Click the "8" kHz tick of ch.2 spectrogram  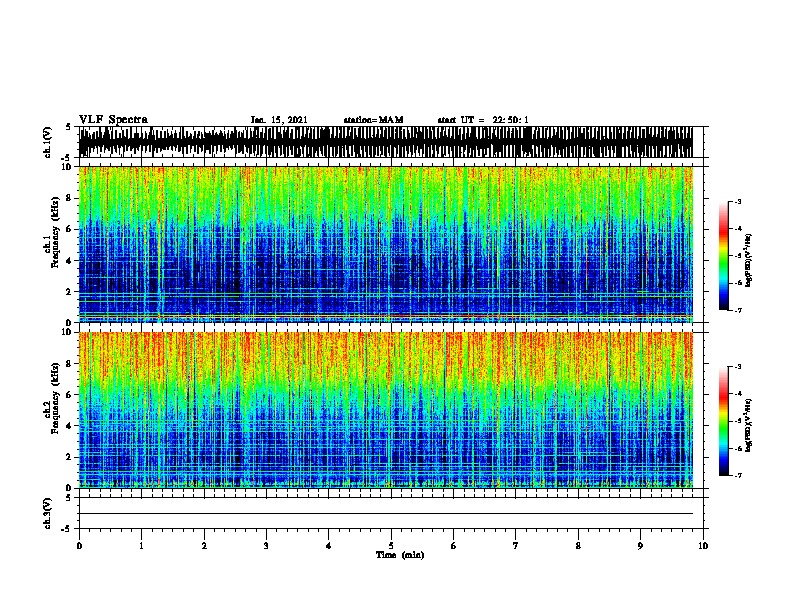69,364
